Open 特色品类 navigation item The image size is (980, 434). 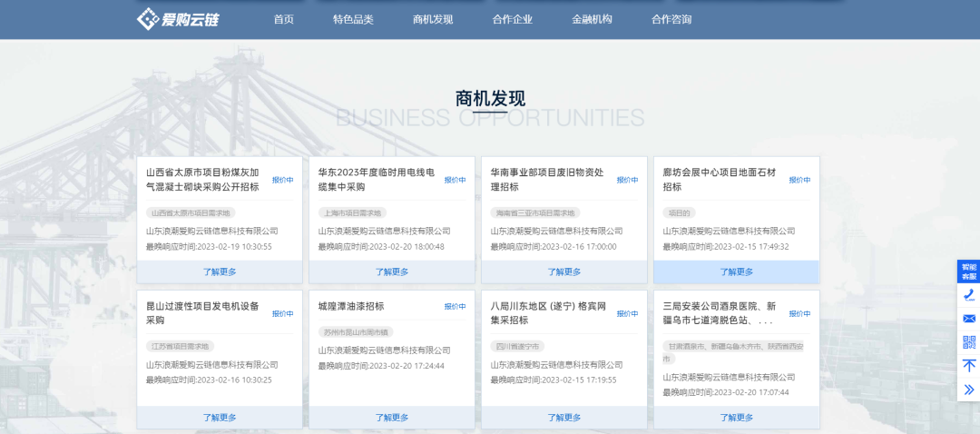click(x=353, y=19)
